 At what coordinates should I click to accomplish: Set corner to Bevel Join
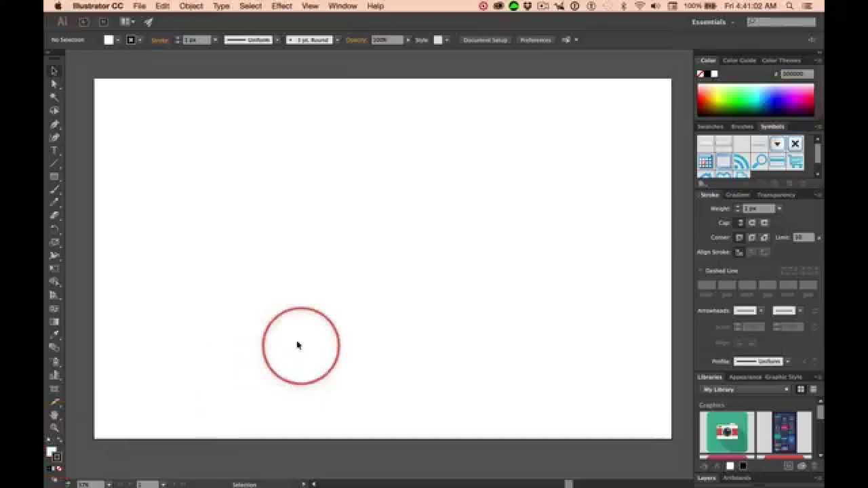[764, 237]
